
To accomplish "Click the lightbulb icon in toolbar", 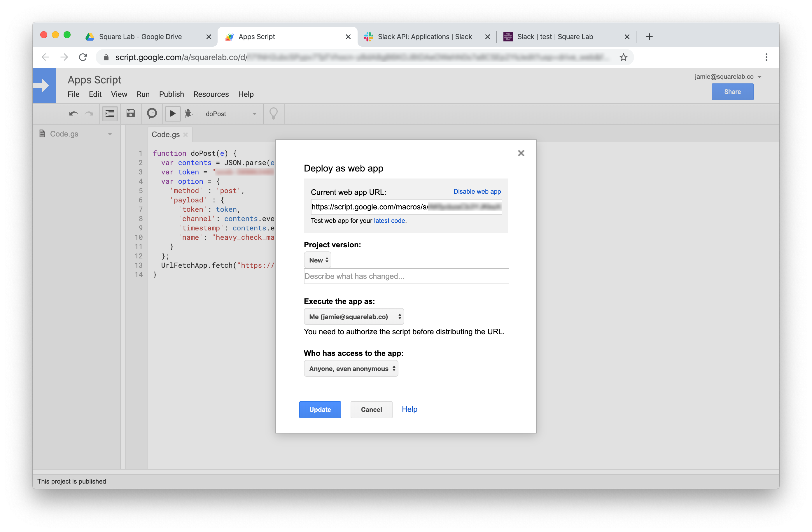I will 273,114.
